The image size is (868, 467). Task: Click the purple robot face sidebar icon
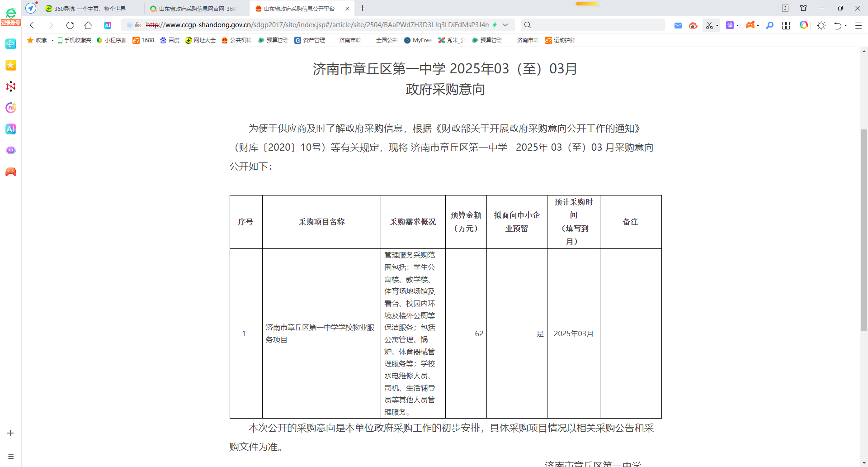tap(11, 150)
